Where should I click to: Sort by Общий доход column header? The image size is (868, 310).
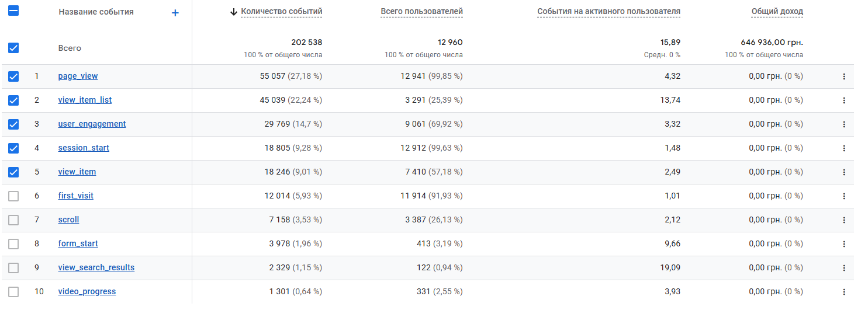tap(777, 11)
